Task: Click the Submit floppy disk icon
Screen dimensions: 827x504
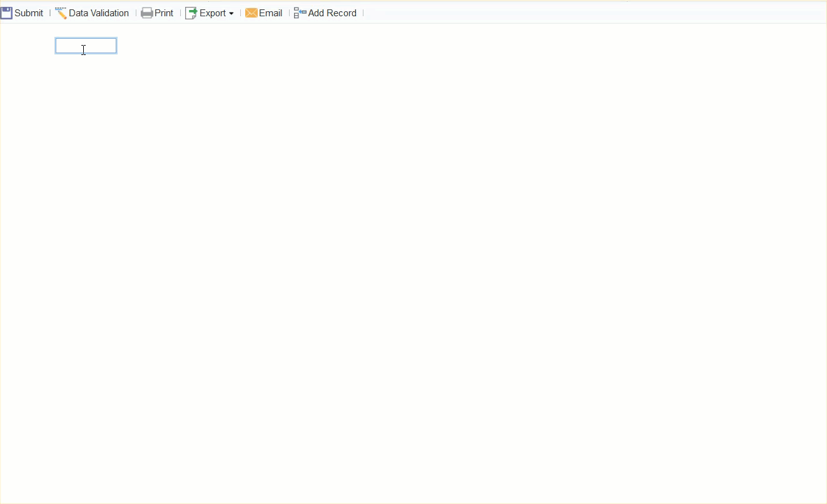Action: 6,13
